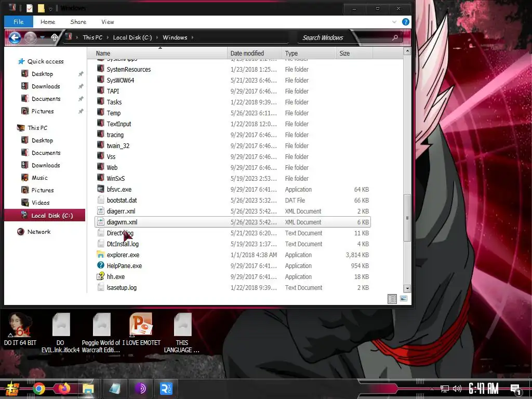
Task: Open volume control in system tray
Action: pyautogui.click(x=457, y=389)
